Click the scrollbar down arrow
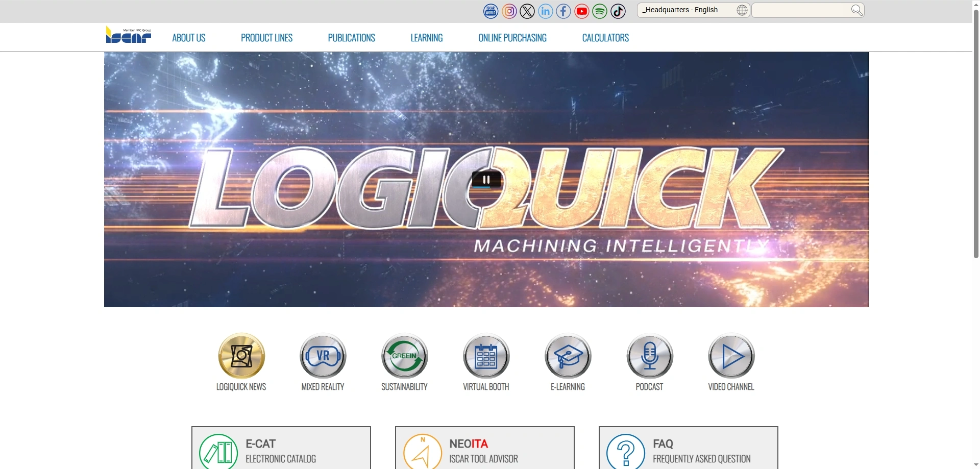The width and height of the screenshot is (980, 469). coord(976,465)
